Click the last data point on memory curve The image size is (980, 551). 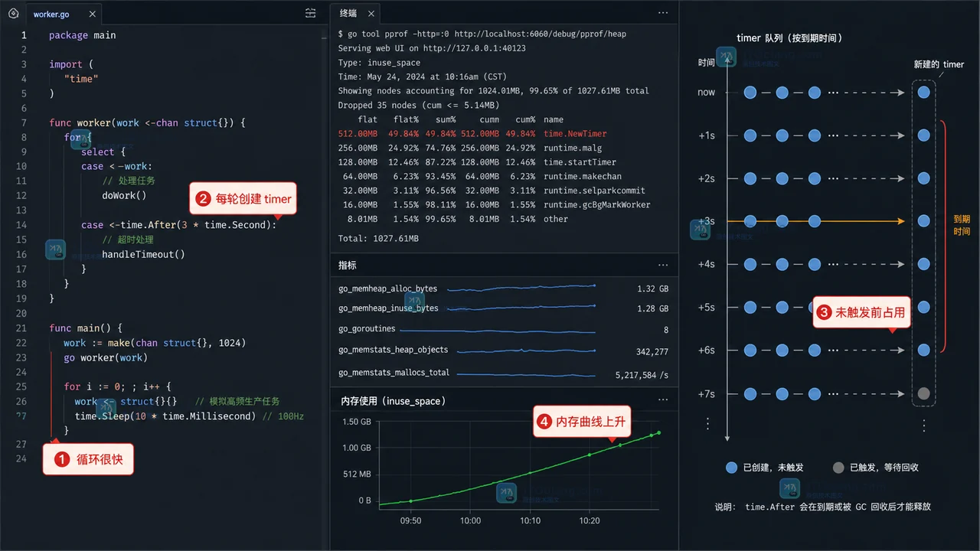[658, 432]
